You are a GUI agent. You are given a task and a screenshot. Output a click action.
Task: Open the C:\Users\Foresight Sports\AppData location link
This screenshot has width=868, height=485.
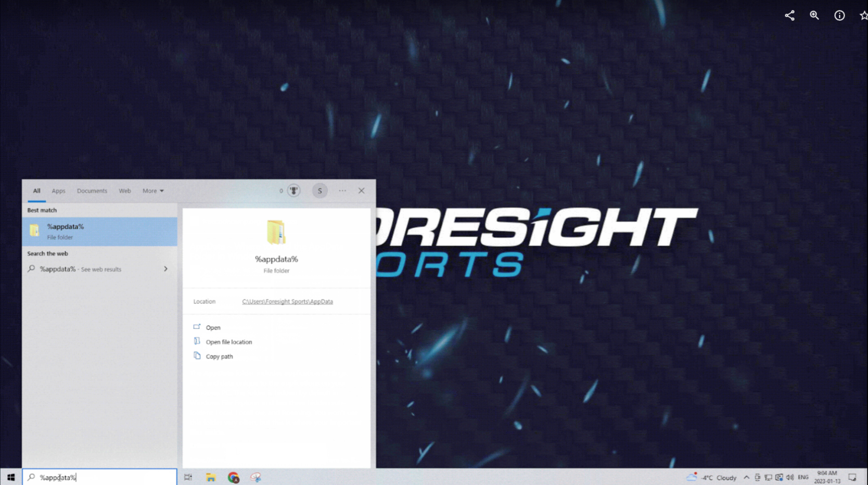(287, 302)
